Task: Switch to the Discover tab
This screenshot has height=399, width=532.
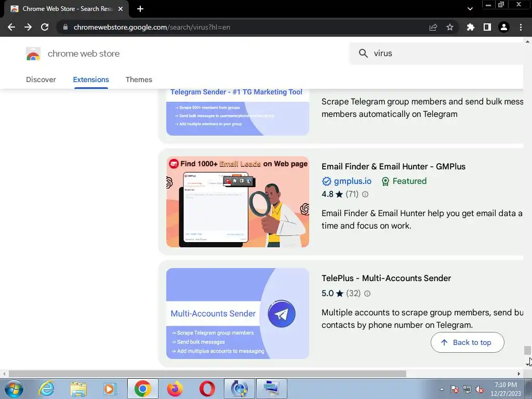Action: coord(41,79)
